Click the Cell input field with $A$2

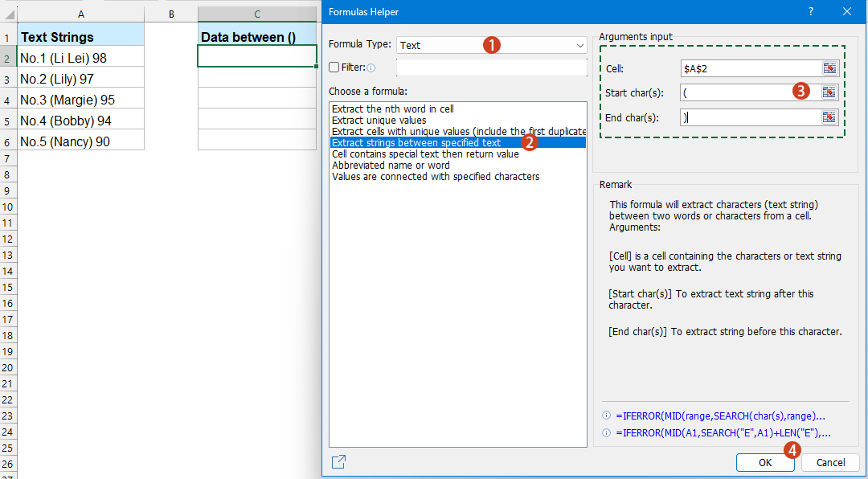tap(747, 68)
